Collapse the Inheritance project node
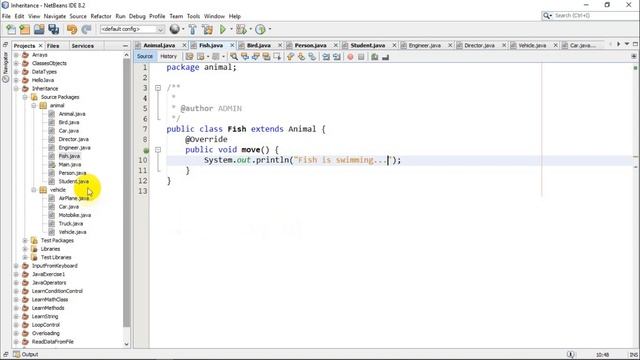Viewport: 640px width, 360px height. tap(16, 89)
